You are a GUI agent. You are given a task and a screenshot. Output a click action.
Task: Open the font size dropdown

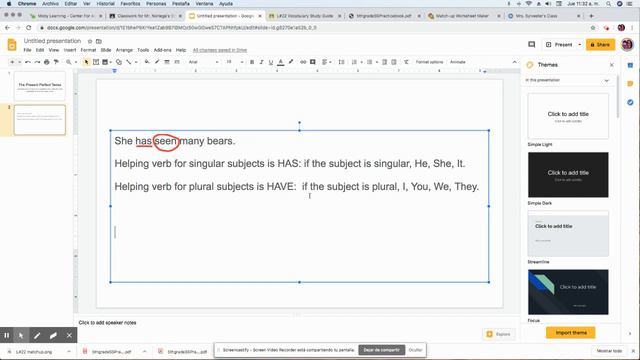pyautogui.click(x=235, y=62)
